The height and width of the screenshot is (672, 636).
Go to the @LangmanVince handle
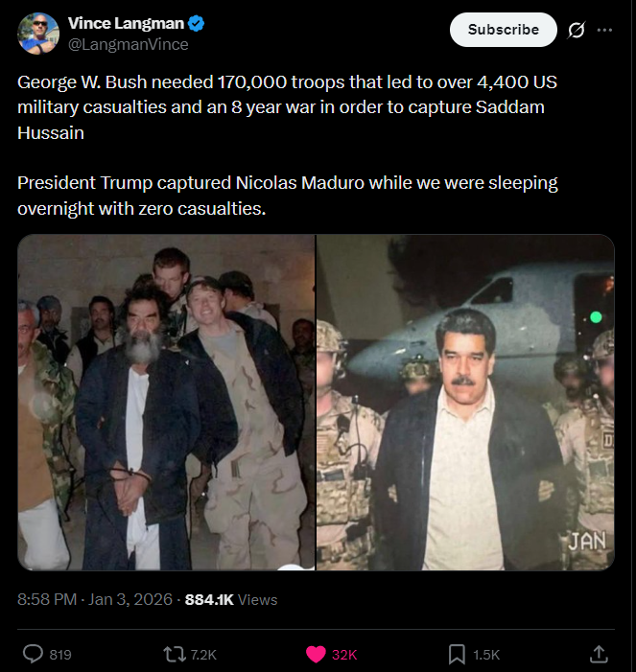pos(129,44)
